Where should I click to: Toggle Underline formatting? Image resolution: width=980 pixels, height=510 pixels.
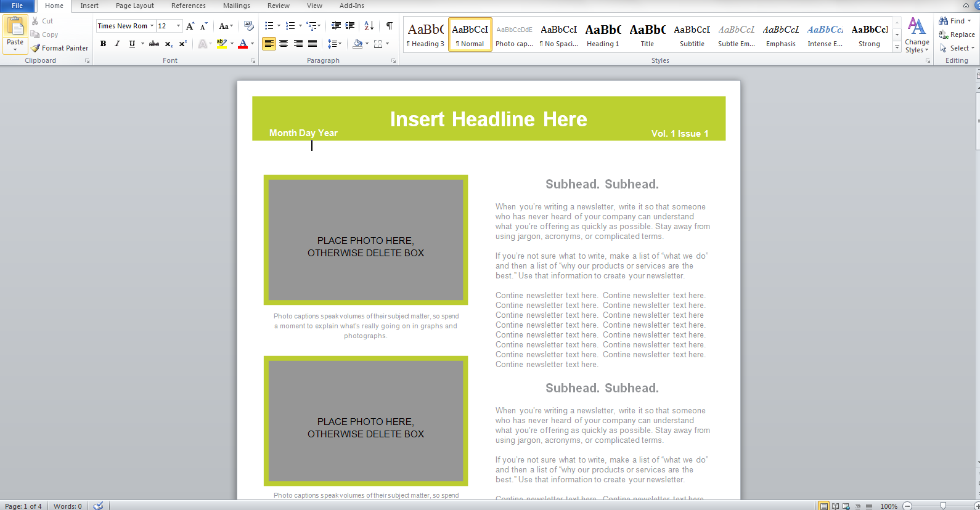(132, 44)
